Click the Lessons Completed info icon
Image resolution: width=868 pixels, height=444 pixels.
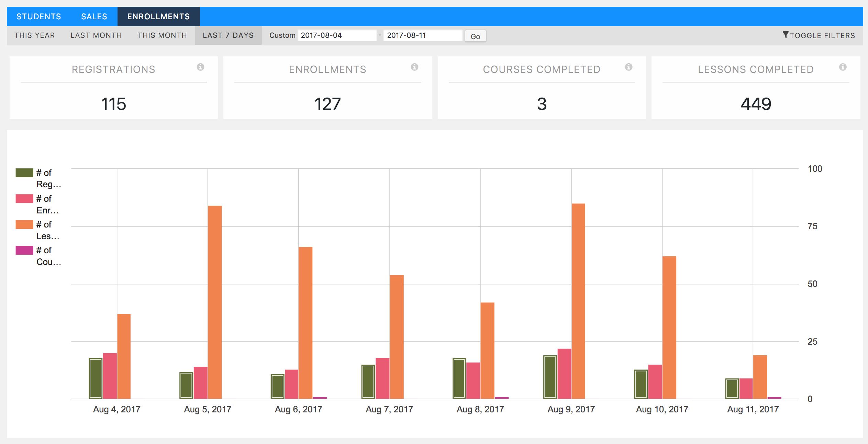point(843,67)
